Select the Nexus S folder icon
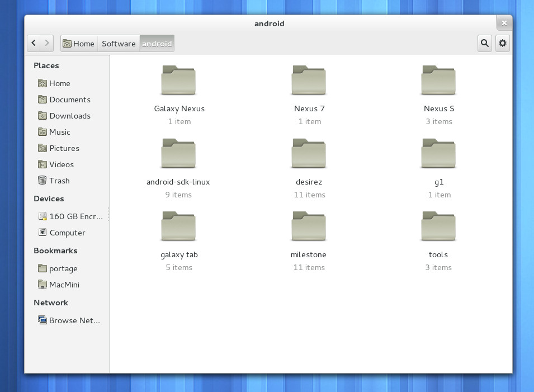Screen dimensions: 534x392 coord(438,80)
